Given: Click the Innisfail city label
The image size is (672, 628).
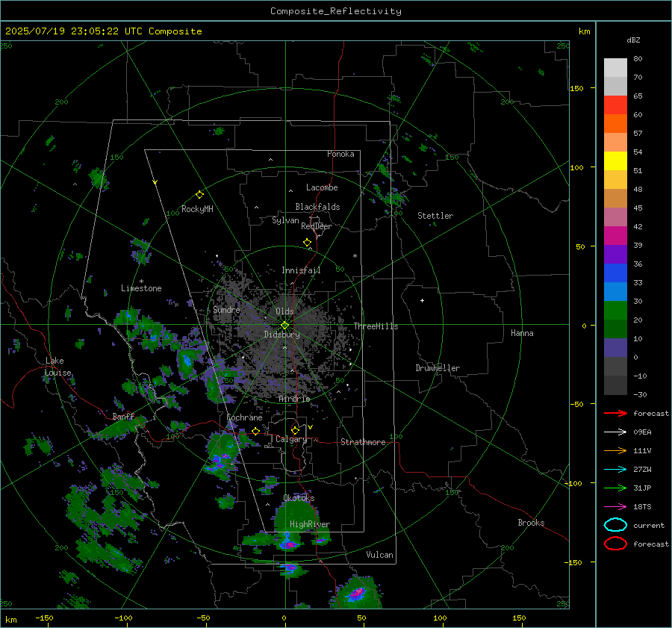Looking at the screenshot, I should [x=301, y=270].
